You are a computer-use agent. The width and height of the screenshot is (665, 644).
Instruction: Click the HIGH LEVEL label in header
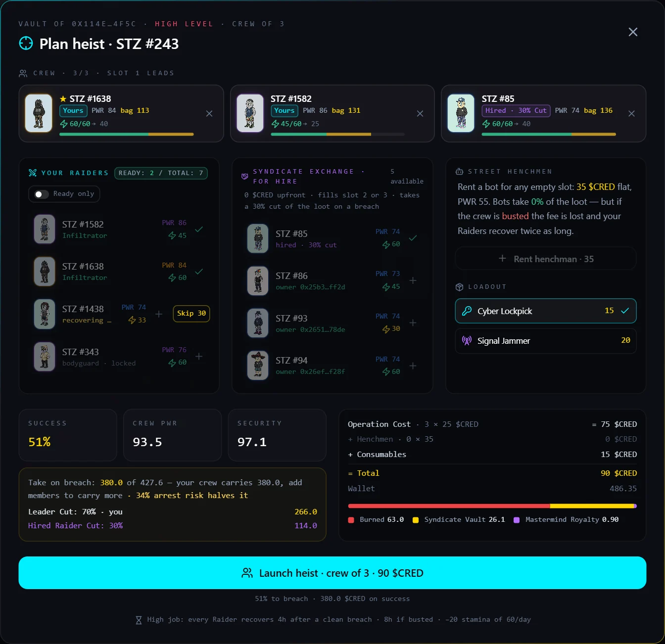pos(184,24)
